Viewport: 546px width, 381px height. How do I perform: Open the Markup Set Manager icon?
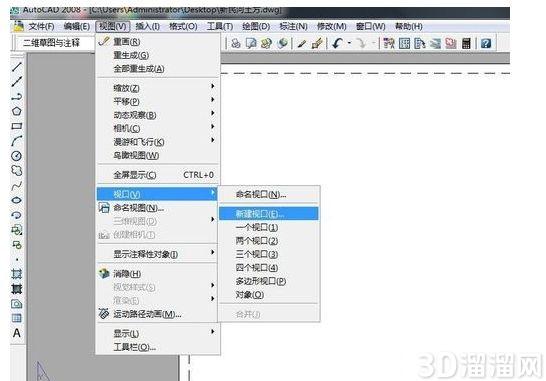(x=451, y=43)
